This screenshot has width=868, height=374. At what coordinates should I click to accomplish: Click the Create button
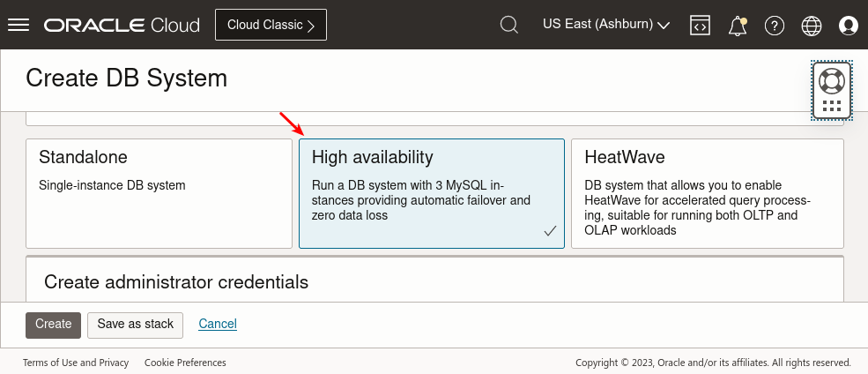click(53, 325)
